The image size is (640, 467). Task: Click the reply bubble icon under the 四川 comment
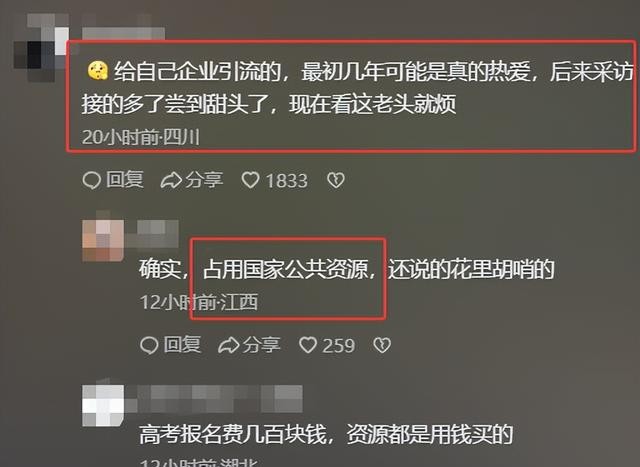click(x=91, y=180)
